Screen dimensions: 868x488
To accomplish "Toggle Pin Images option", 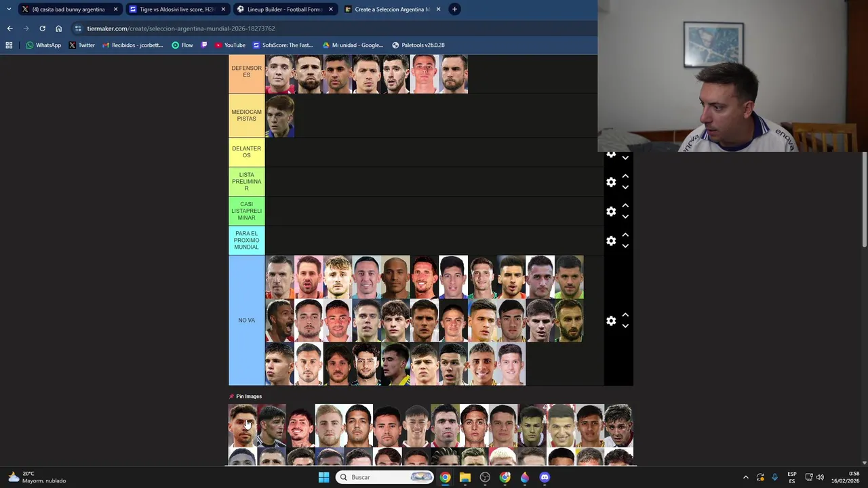I will click(x=245, y=396).
